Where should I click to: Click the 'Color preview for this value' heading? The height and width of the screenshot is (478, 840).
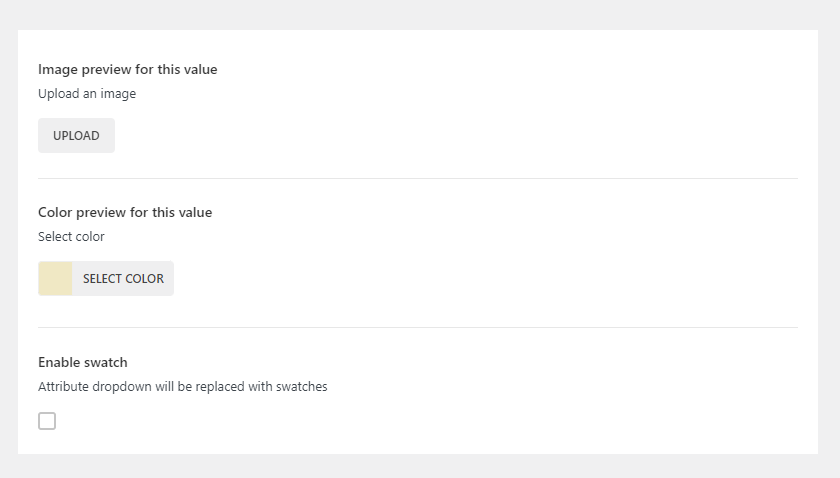(125, 212)
